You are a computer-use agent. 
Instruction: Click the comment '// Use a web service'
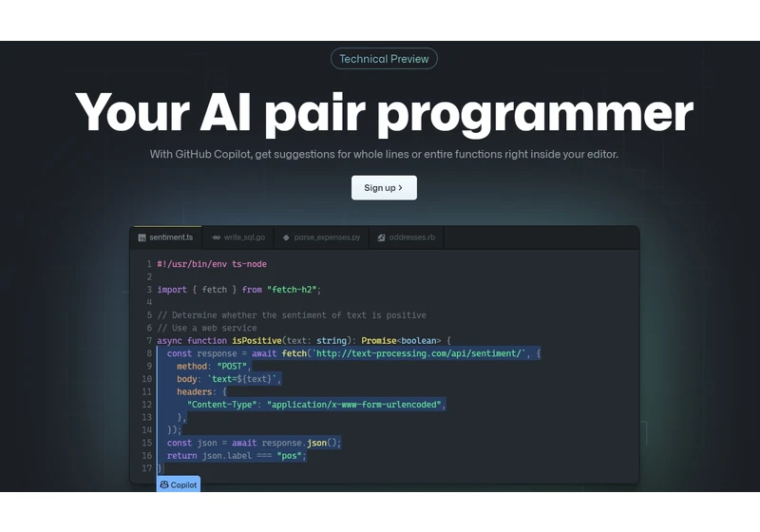[207, 328]
